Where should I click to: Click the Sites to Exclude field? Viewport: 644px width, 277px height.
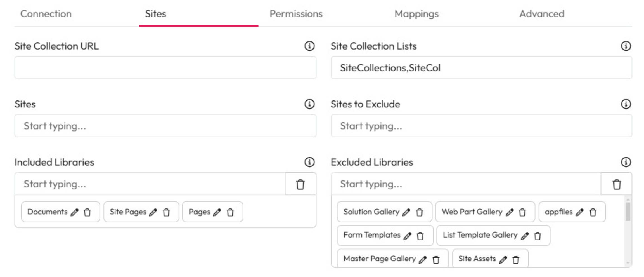tap(481, 126)
